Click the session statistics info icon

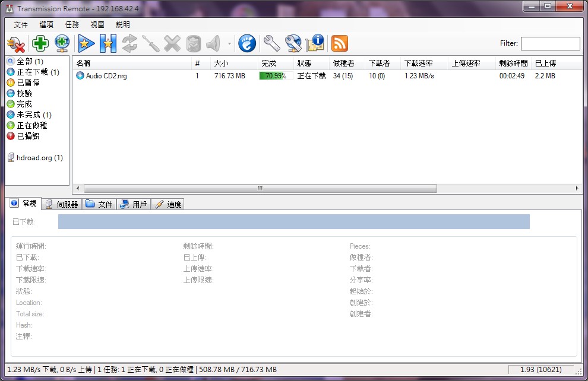tap(315, 43)
